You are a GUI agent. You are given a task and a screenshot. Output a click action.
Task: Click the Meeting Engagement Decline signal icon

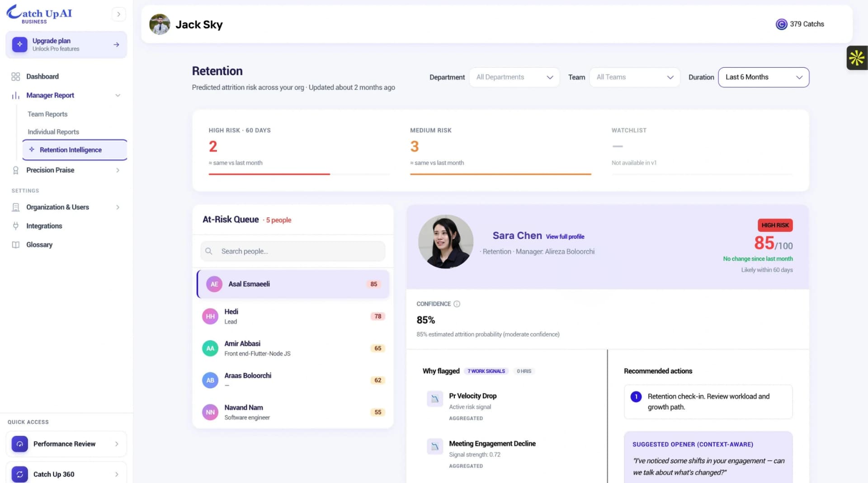[x=435, y=447]
